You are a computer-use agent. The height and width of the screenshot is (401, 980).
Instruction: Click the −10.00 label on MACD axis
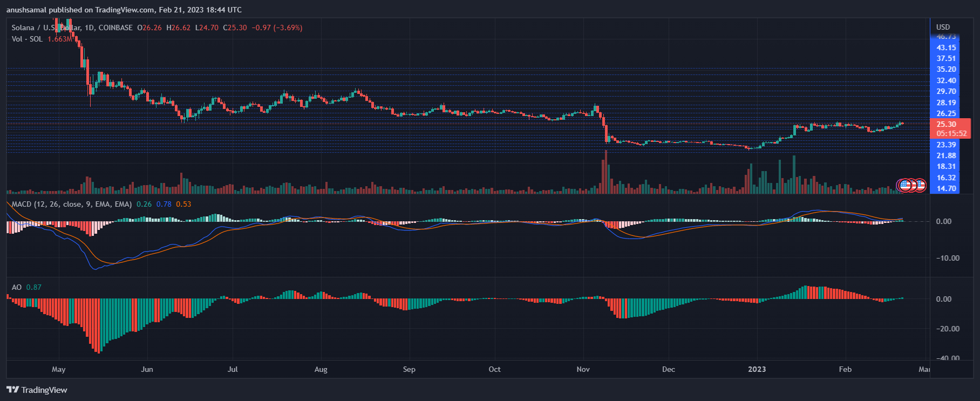[x=947, y=258]
